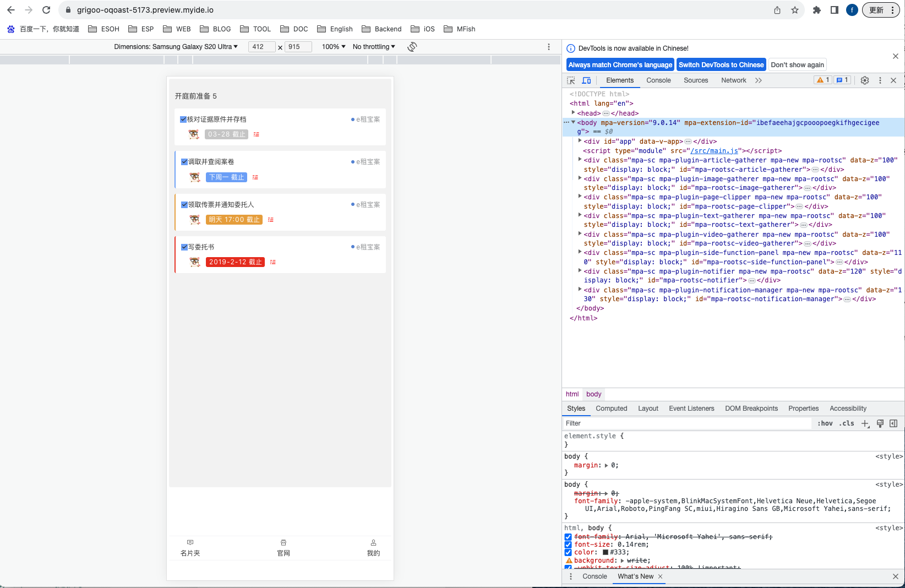Switch to the Console panel tab
This screenshot has height=588, width=905.
(658, 80)
